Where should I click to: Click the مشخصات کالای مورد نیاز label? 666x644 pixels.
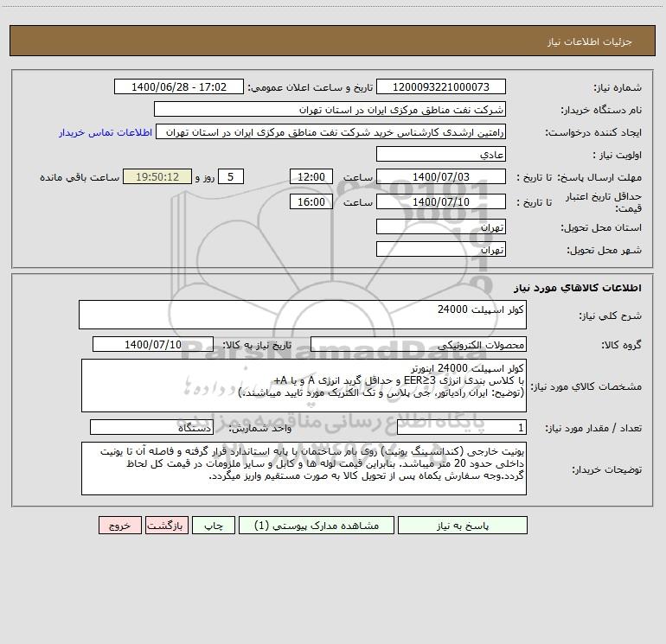tap(586, 386)
